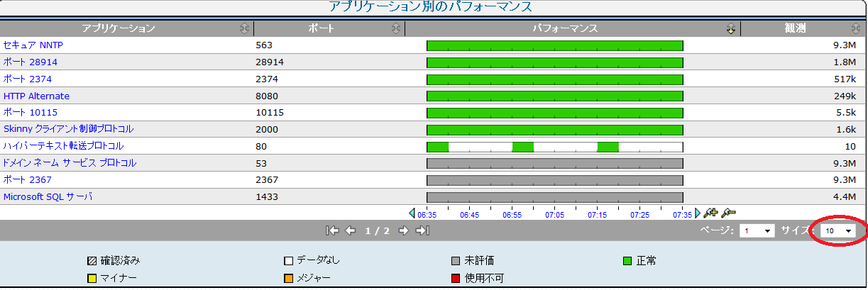Open ポート 28914 link
Image resolution: width=868 pixels, height=290 pixels.
pyautogui.click(x=31, y=62)
